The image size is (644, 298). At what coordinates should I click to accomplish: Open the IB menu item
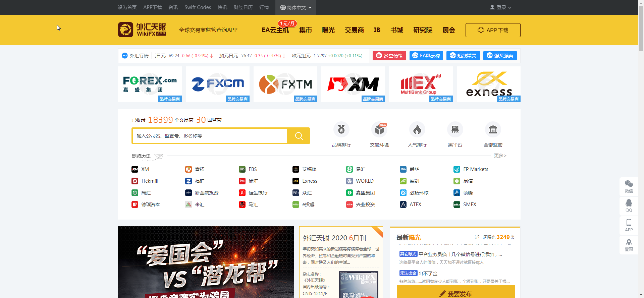tap(377, 30)
